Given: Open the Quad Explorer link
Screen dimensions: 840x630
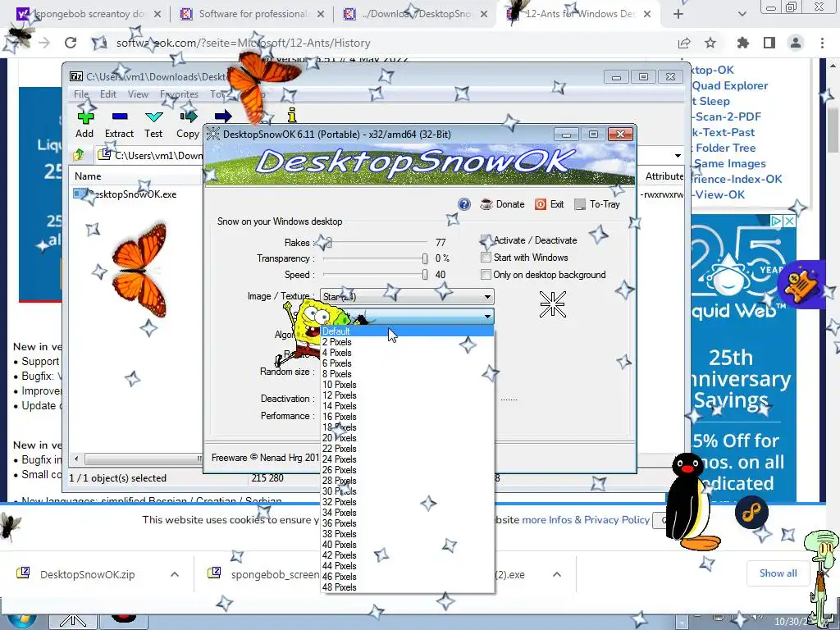Looking at the screenshot, I should (x=729, y=85).
